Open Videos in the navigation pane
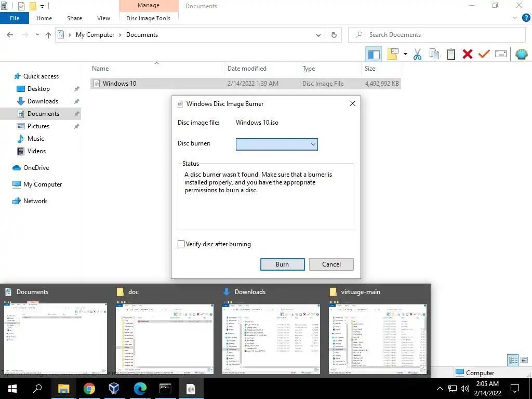The width and height of the screenshot is (532, 399). coord(36,151)
